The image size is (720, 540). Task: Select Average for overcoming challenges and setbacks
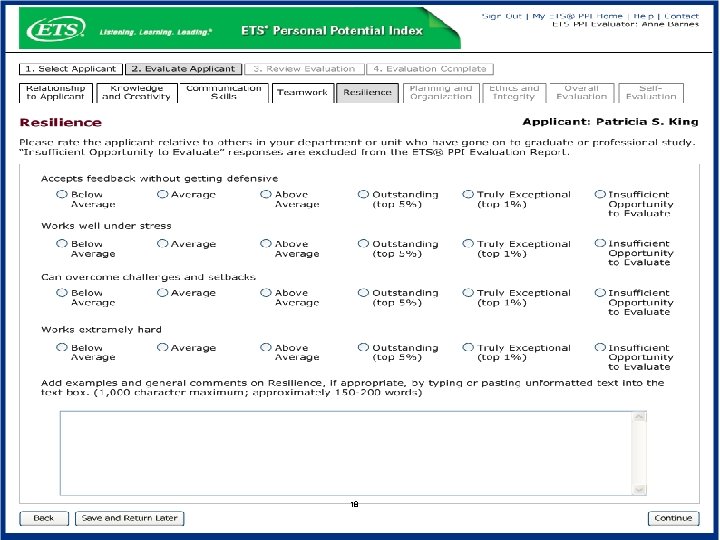[163, 292]
